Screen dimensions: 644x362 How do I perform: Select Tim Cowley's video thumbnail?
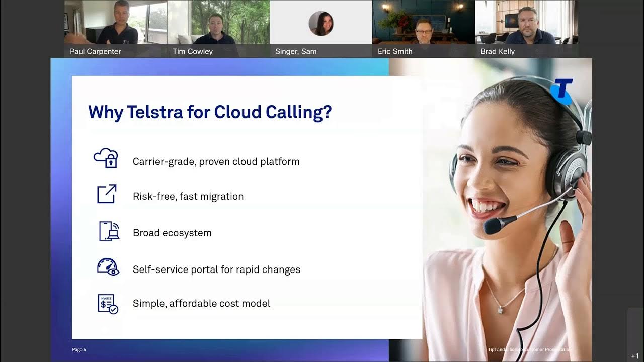[218, 29]
